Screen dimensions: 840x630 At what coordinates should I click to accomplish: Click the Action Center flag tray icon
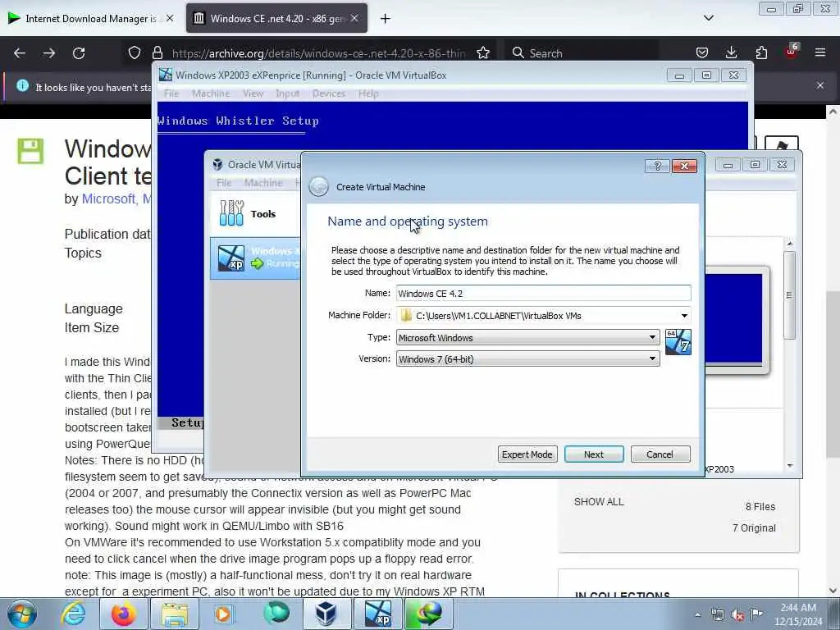tap(756, 614)
